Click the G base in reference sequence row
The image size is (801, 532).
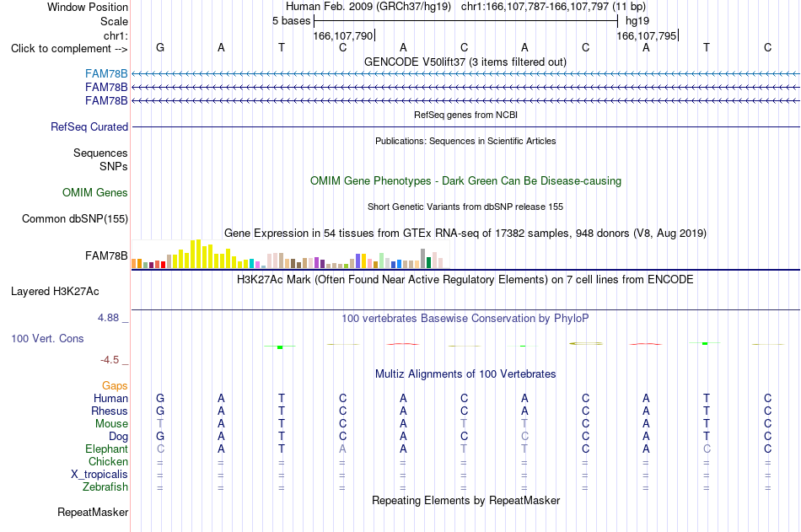pos(160,47)
